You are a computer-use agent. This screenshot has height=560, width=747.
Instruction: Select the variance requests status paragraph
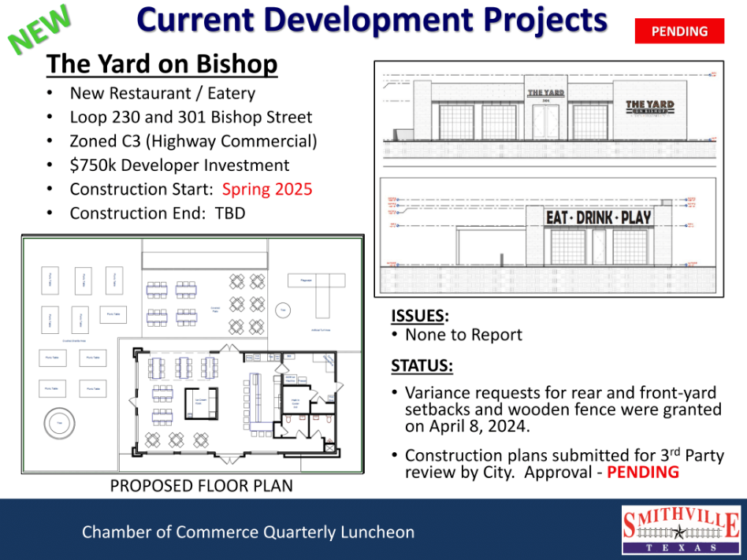[x=563, y=409]
